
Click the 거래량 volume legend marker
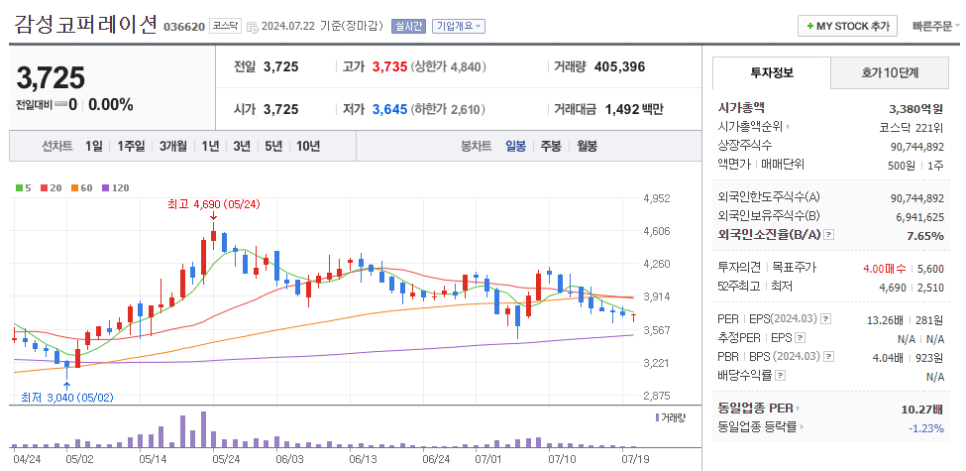(657, 417)
